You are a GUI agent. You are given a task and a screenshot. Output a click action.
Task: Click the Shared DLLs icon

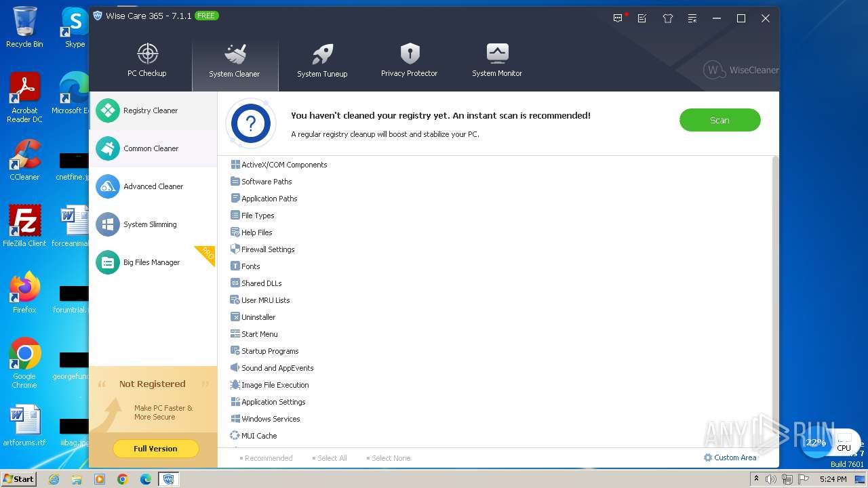235,283
